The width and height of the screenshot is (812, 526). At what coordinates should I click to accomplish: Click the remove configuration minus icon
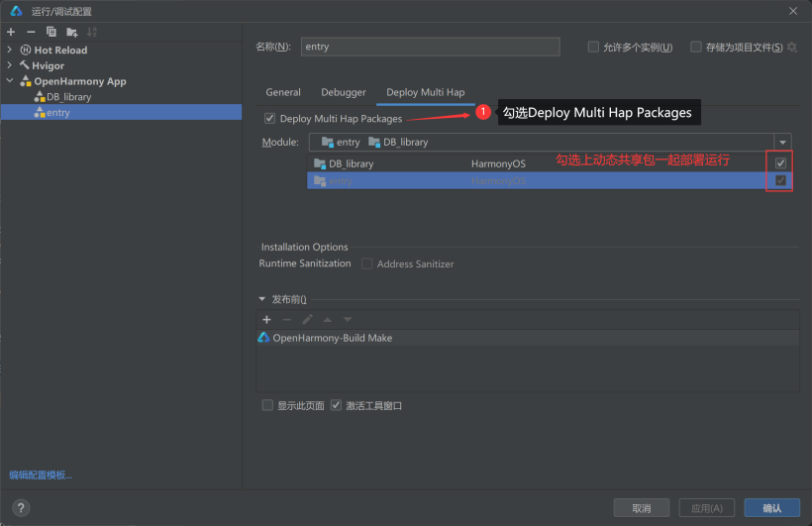point(31,32)
